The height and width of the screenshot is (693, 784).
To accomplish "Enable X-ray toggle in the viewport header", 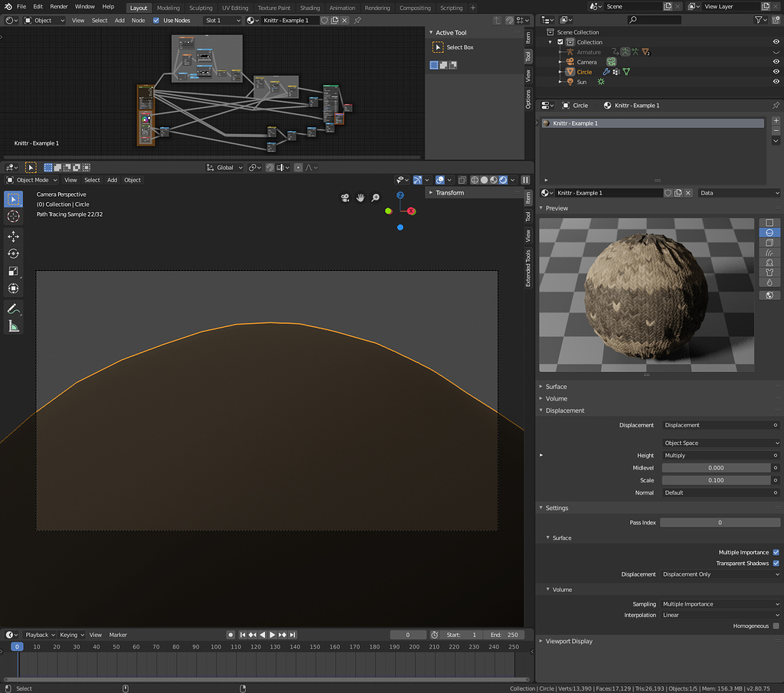I will pyautogui.click(x=462, y=180).
